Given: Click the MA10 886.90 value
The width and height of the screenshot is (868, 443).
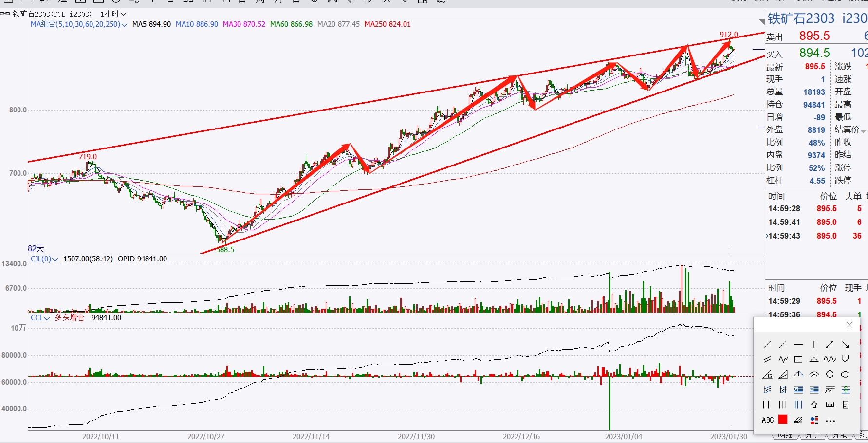Looking at the screenshot, I should (197, 24).
